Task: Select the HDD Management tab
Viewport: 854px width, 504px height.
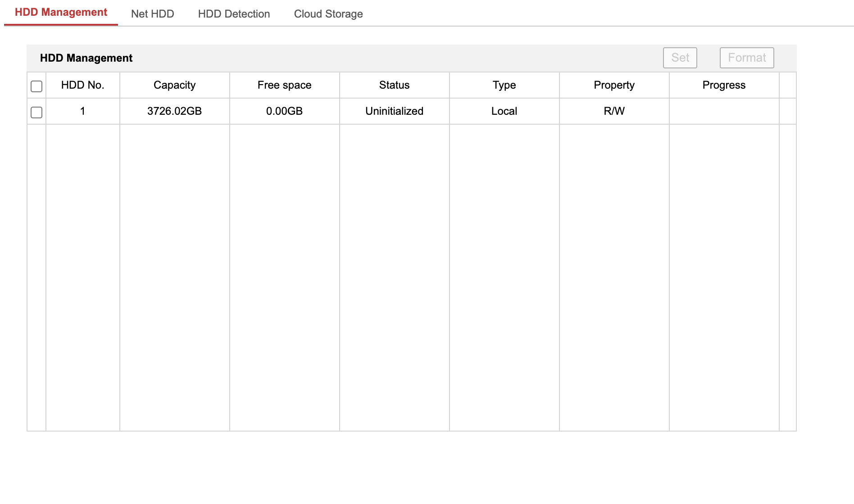Action: pyautogui.click(x=61, y=13)
